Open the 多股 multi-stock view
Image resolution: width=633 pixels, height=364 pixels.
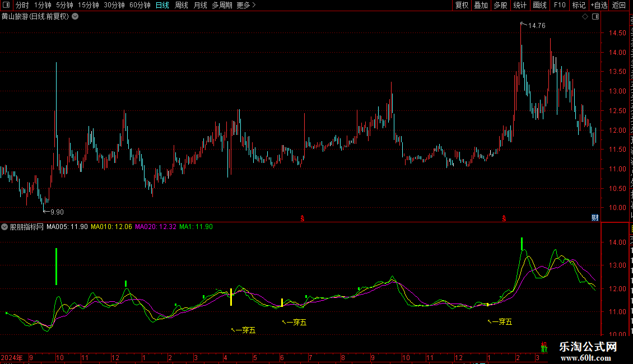[500, 5]
